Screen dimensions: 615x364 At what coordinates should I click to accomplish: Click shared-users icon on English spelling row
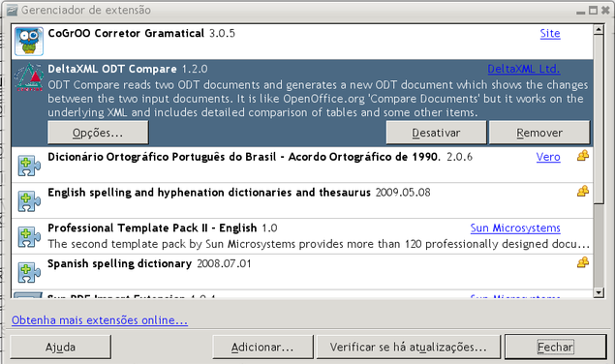pos(583,191)
